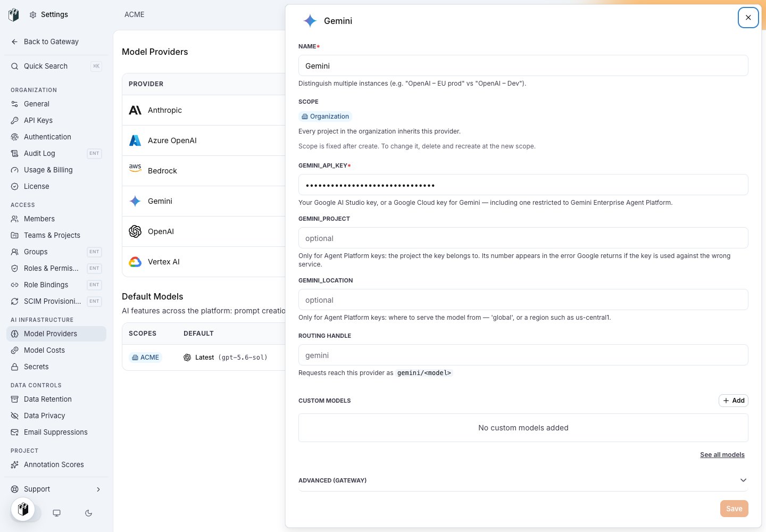Click the Audit Log list icon
This screenshot has height=532, width=766.
pyautogui.click(x=15, y=154)
